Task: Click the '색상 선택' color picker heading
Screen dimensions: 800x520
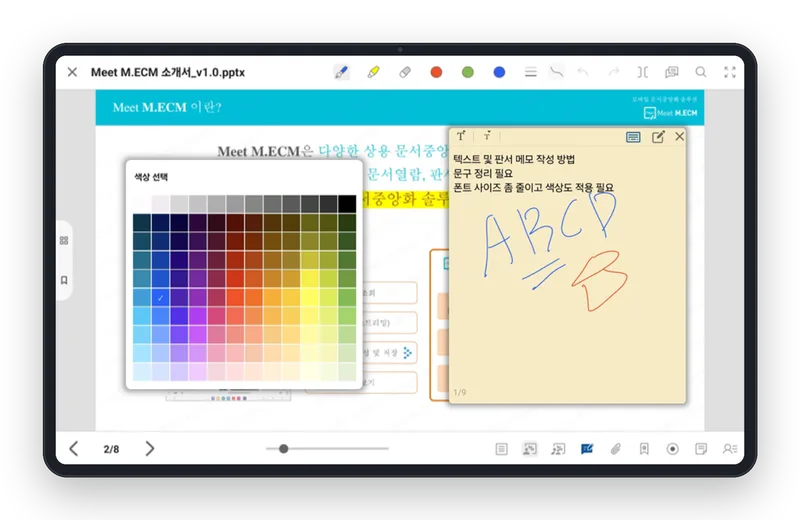Action: [x=151, y=177]
